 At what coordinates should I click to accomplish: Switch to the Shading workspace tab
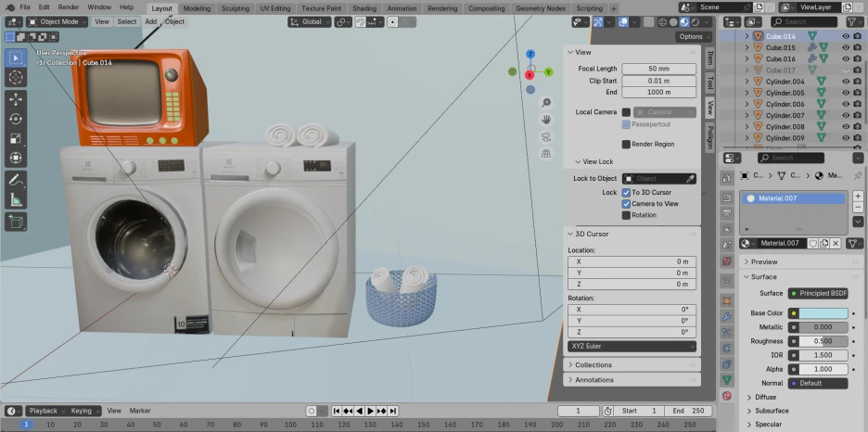coord(364,8)
